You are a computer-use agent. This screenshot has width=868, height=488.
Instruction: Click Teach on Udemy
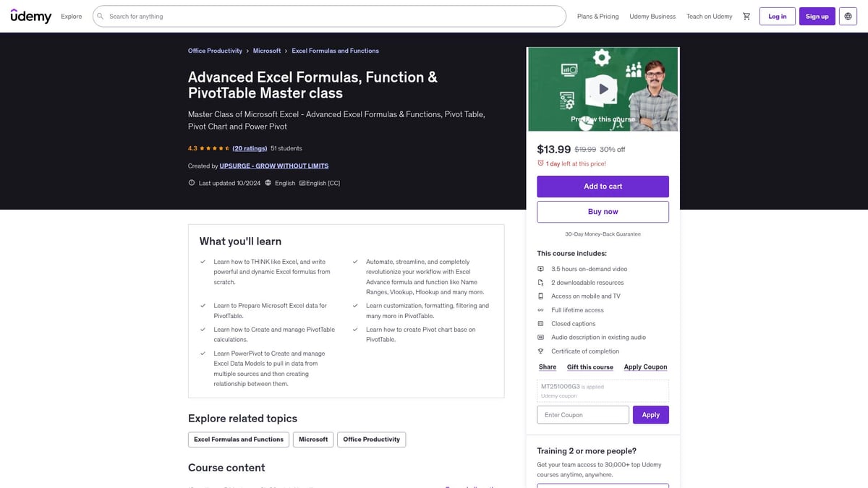pyautogui.click(x=709, y=16)
